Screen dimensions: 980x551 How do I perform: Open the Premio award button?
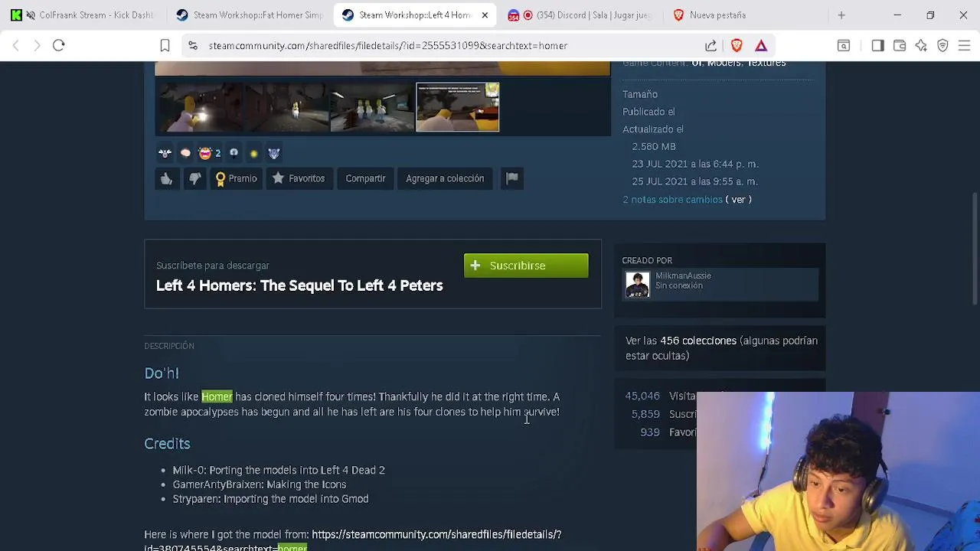237,178
